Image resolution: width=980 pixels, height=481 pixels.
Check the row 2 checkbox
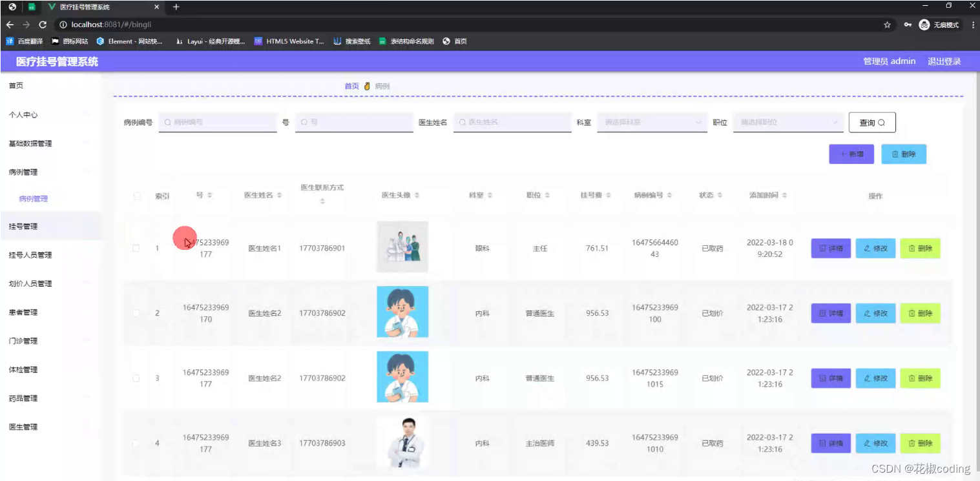point(136,313)
